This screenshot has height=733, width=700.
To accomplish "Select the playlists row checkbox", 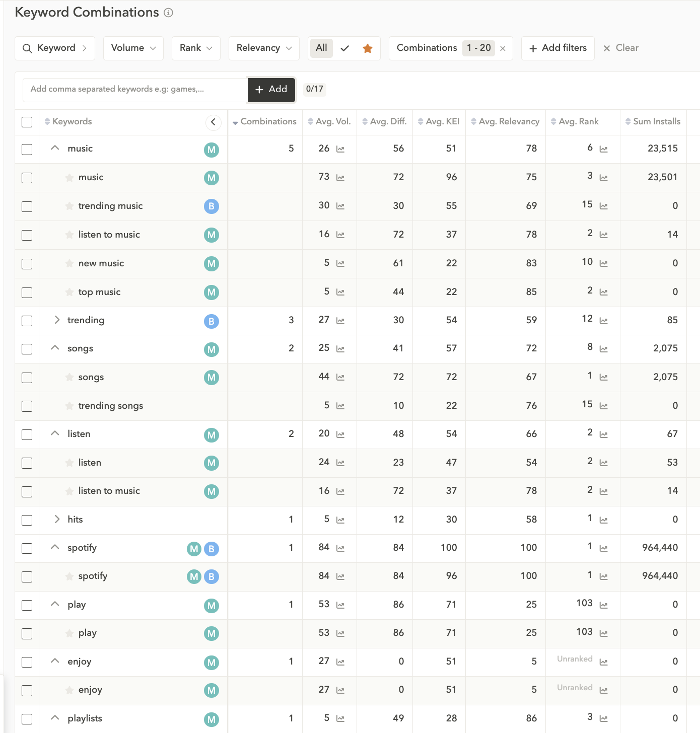I will point(27,719).
